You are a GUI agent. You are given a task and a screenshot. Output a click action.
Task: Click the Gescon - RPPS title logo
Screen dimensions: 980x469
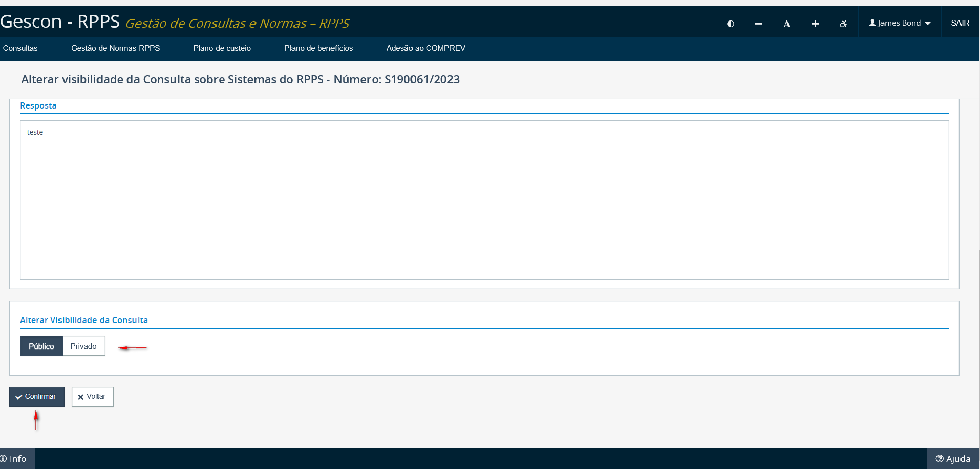click(60, 22)
